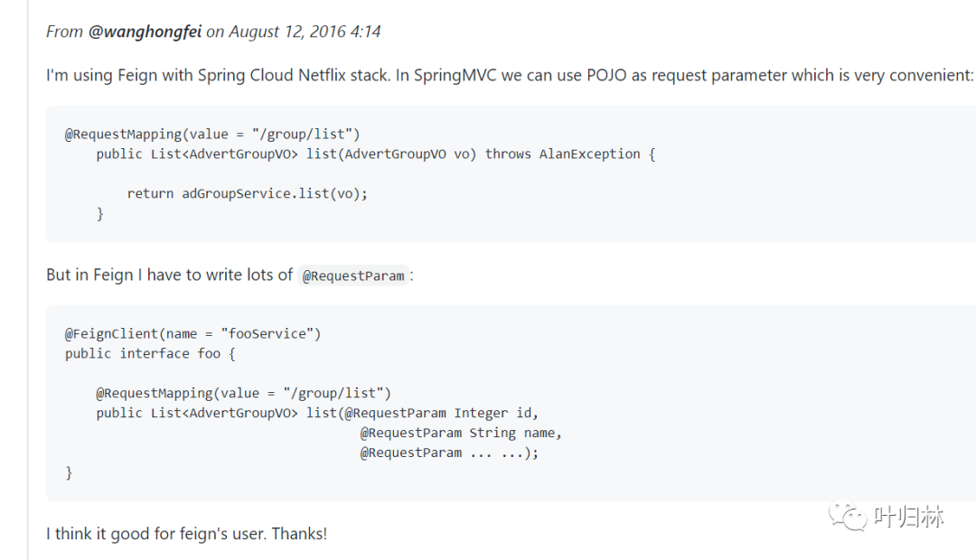Open the @wanghongfei user mention link
Viewport: 976px width, 560px height.
click(x=145, y=32)
